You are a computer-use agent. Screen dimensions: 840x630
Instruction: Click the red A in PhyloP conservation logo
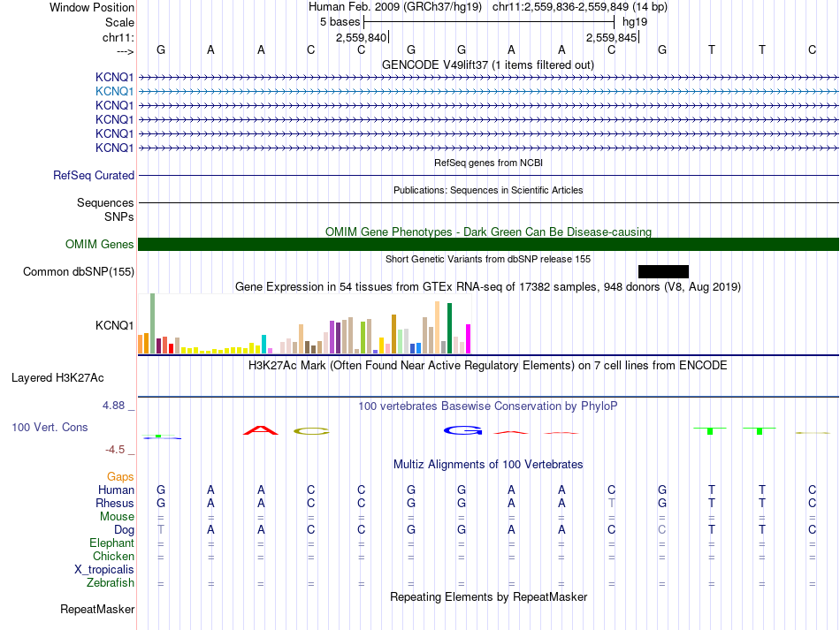tap(261, 430)
